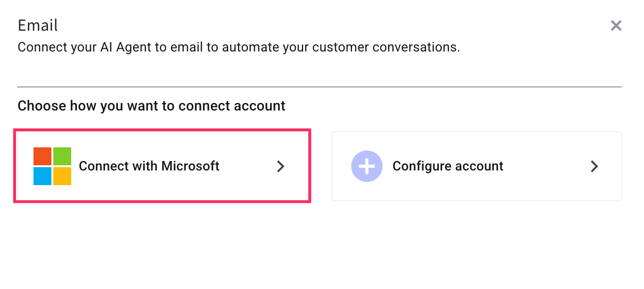Expand the Configure account chevron arrow
Image resolution: width=644 pixels, height=289 pixels.
tap(594, 166)
